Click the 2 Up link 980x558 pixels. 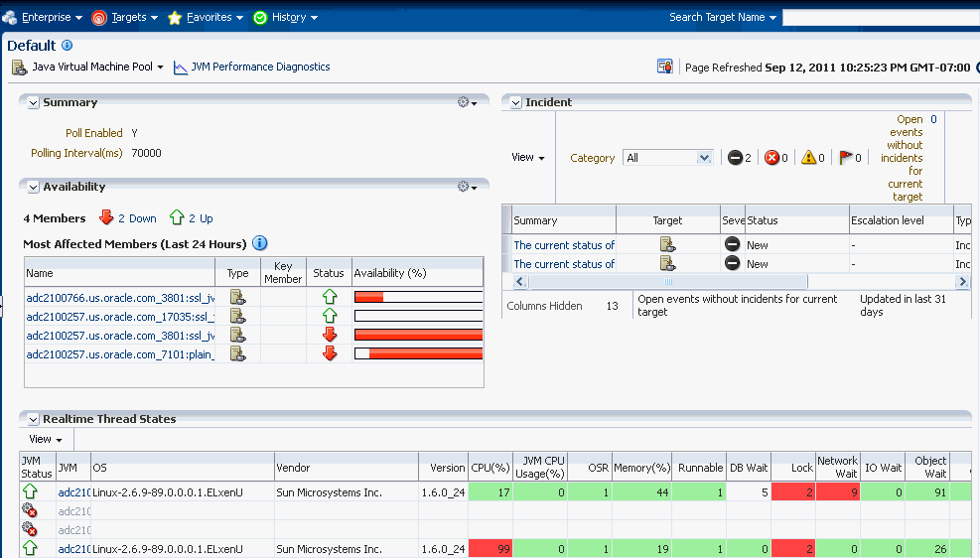tap(201, 218)
